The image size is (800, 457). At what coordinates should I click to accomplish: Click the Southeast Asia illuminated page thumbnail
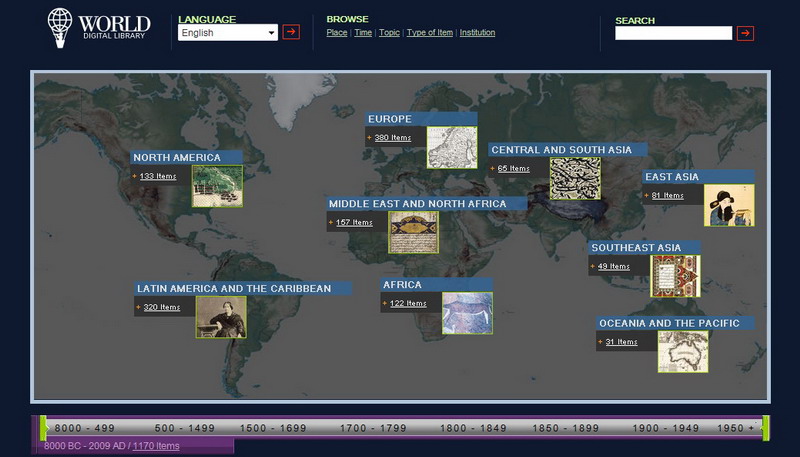click(x=676, y=276)
